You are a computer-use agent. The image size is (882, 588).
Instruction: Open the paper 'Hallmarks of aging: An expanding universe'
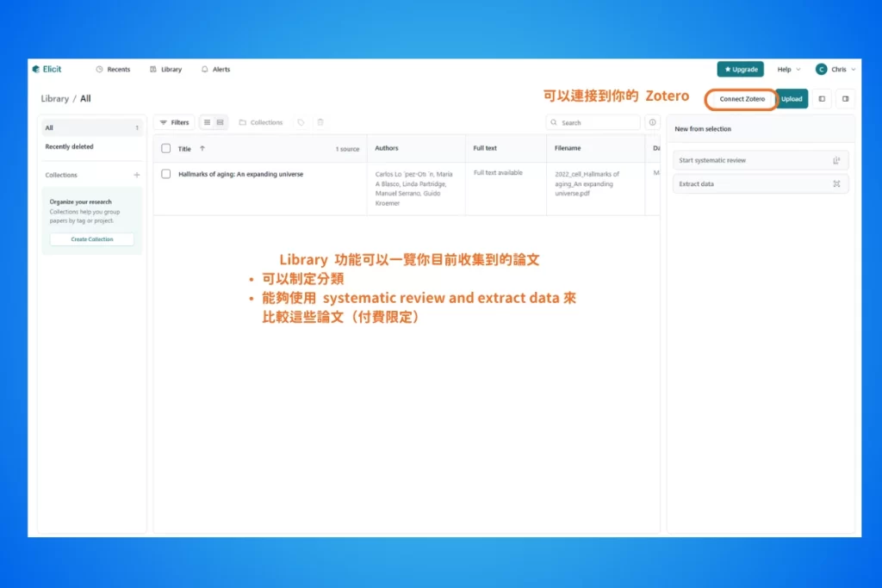point(241,174)
